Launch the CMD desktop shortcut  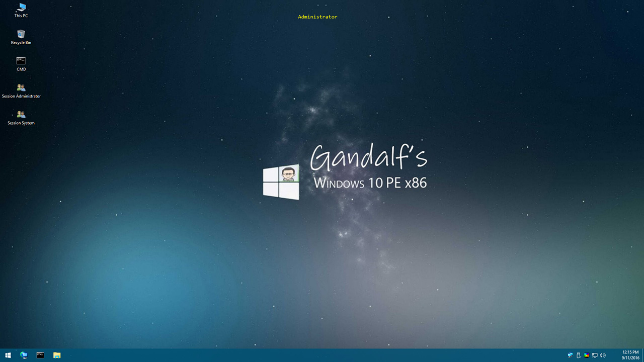coord(21,62)
